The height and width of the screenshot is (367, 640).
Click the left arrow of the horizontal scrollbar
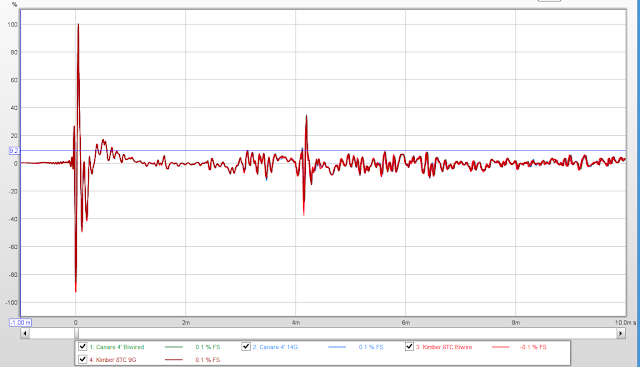point(25,334)
